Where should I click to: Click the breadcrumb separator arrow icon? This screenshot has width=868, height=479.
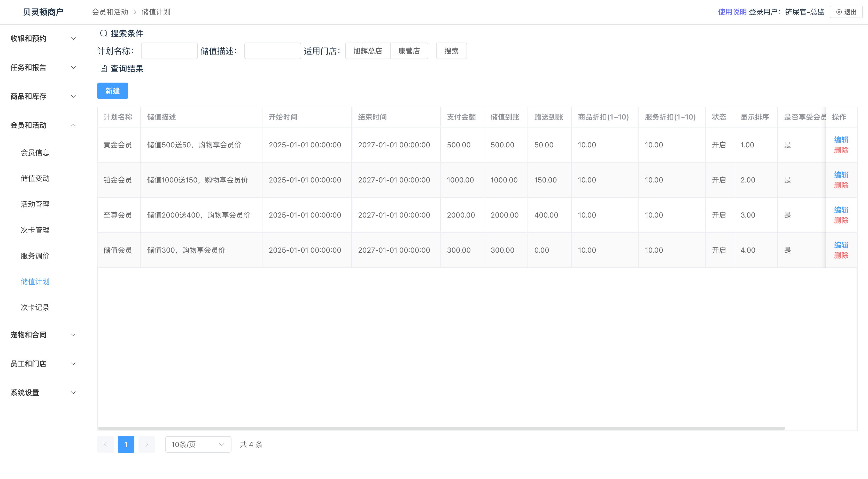click(x=135, y=12)
